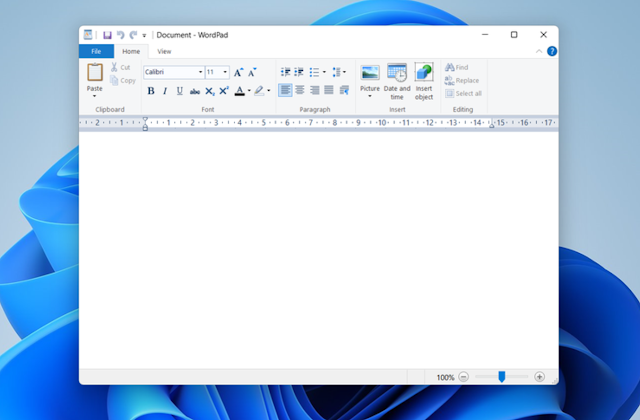Click the Decrease indent icon
The height and width of the screenshot is (420, 640).
(x=285, y=72)
